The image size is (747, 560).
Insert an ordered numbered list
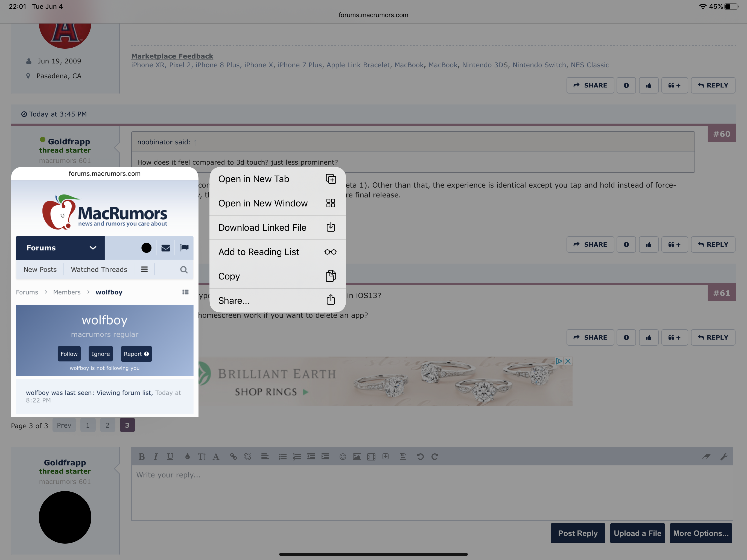[x=297, y=457]
